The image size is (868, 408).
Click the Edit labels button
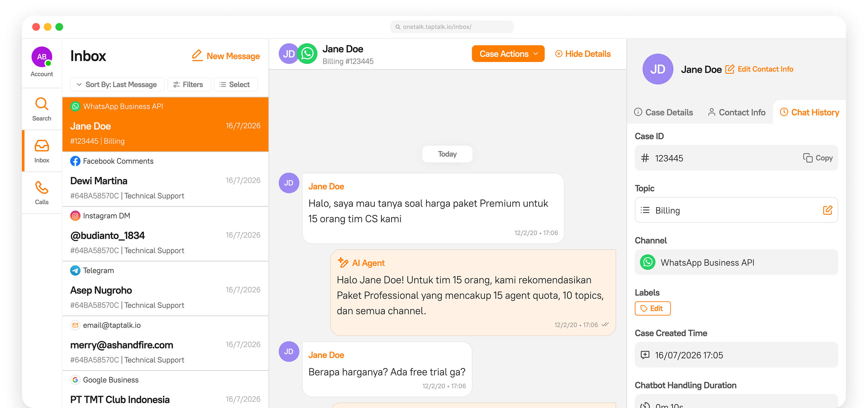coord(652,308)
